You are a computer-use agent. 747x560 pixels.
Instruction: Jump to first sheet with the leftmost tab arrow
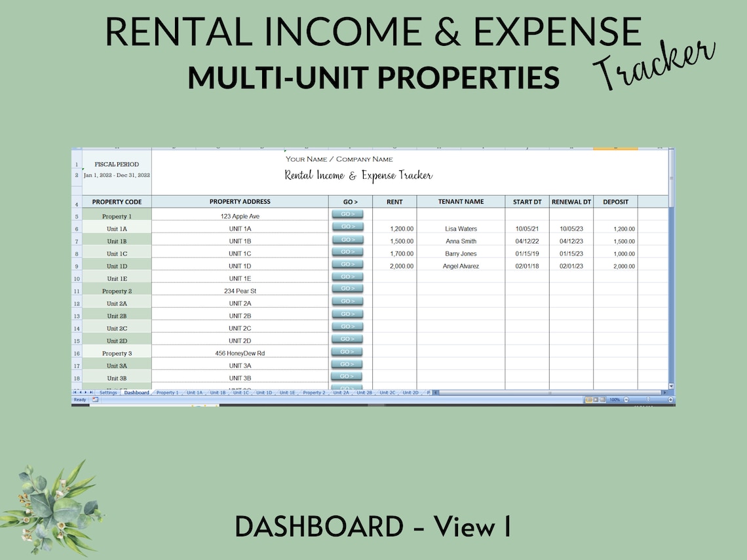tap(75, 392)
